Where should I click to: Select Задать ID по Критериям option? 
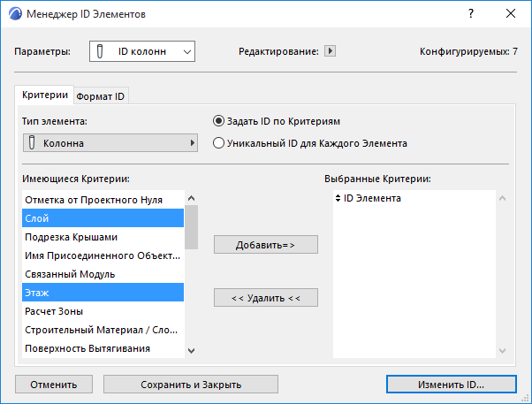219,121
